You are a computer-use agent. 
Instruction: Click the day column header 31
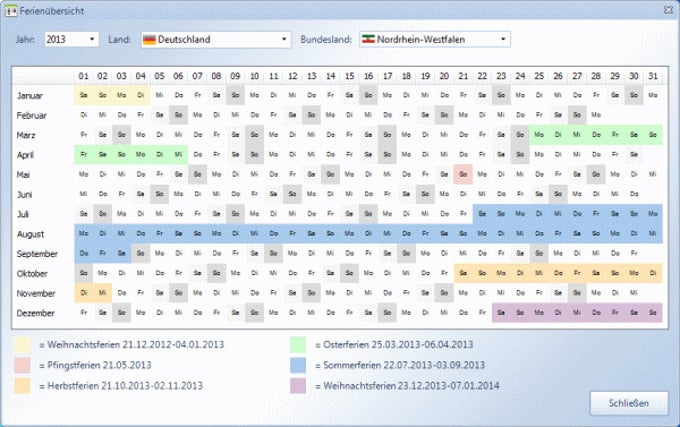pyautogui.click(x=653, y=76)
